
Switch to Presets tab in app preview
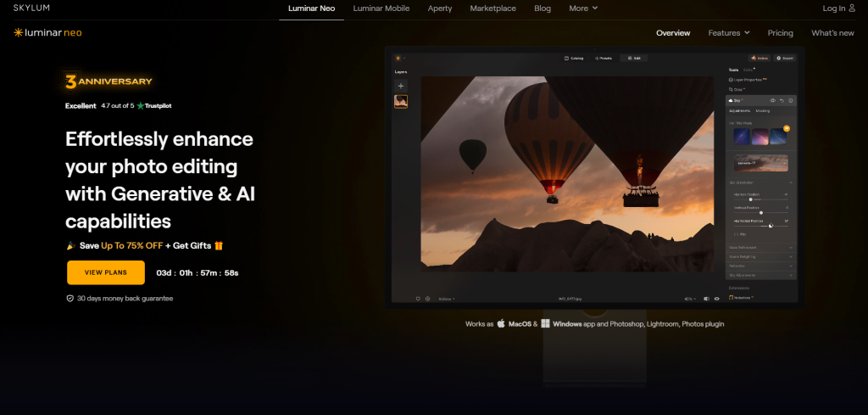(604, 58)
